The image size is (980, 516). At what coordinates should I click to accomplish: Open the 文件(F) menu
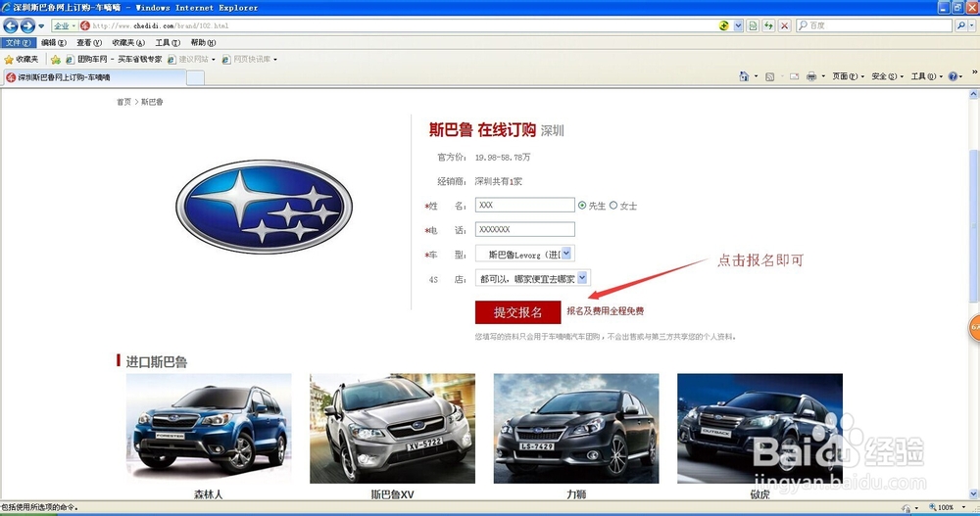pos(18,42)
